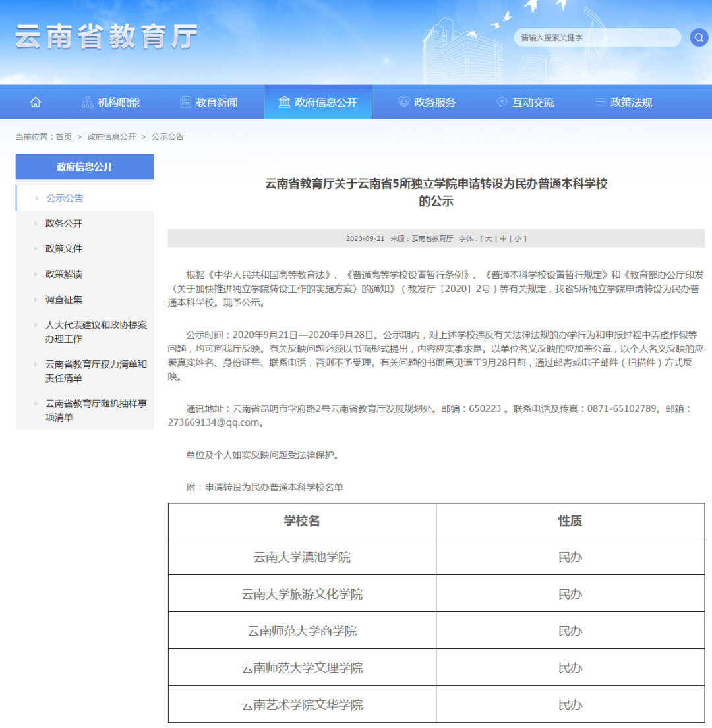Click the 附：申请转设为民办普通本科学校名单 line
The height and width of the screenshot is (728, 712).
point(265,487)
